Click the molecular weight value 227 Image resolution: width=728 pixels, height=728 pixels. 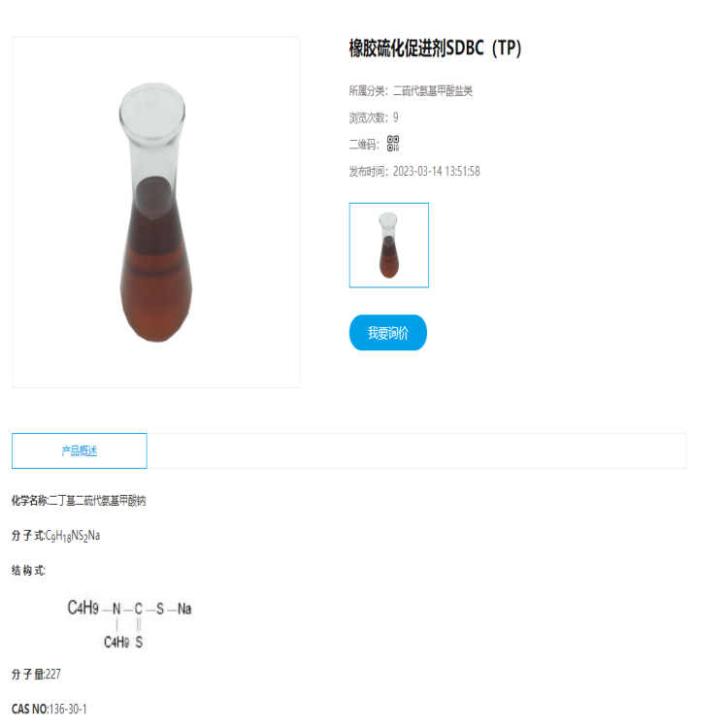click(53, 675)
